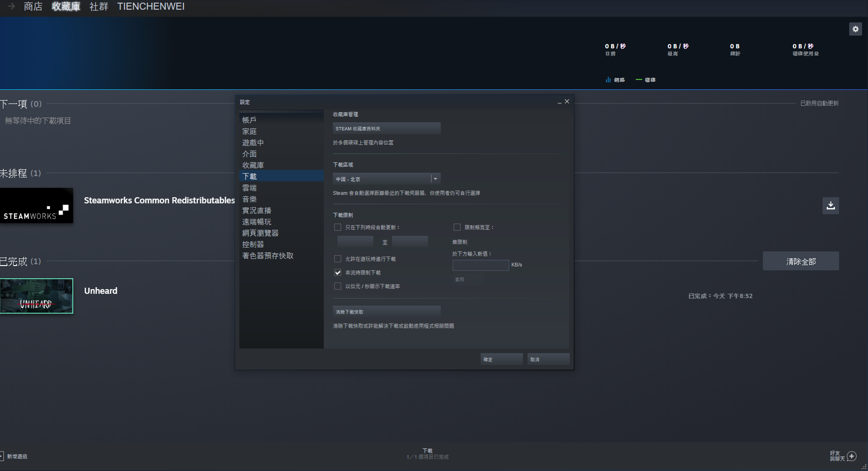
Task: Select 實況直播 in settings sidebar
Action: click(x=281, y=210)
